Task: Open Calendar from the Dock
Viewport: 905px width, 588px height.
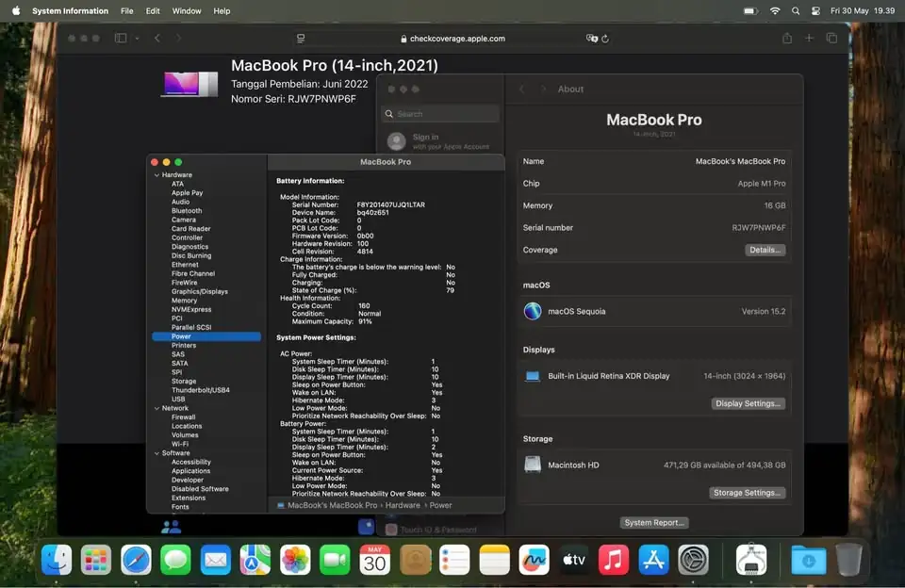Action: (374, 560)
